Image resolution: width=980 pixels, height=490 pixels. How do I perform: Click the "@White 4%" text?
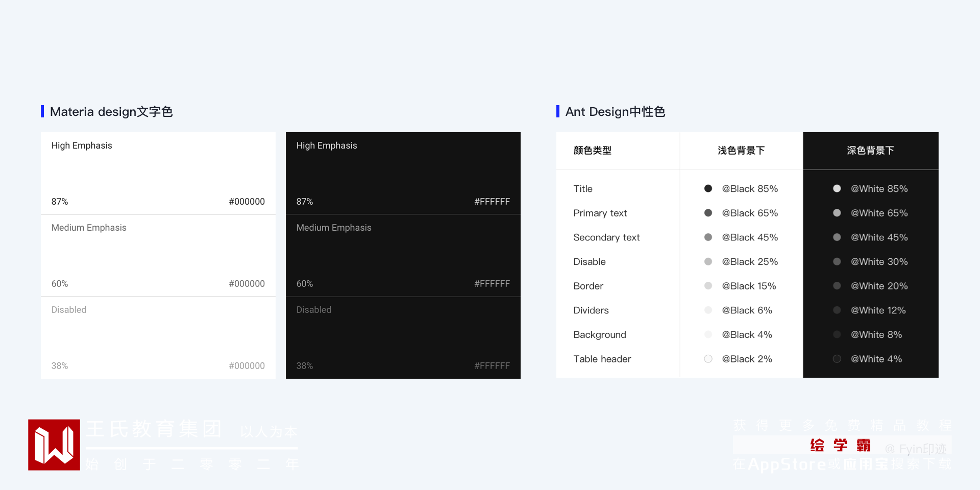click(876, 359)
